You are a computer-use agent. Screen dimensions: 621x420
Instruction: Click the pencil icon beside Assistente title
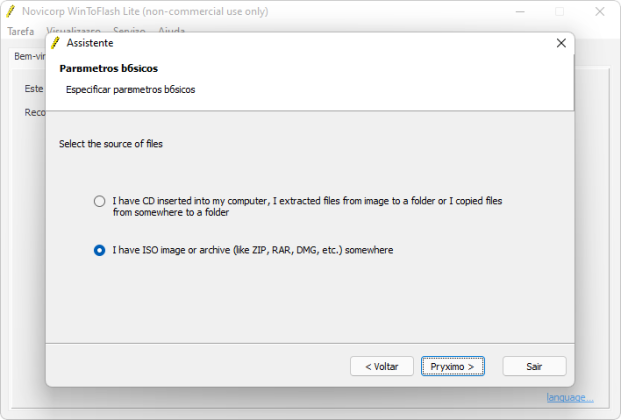click(55, 43)
